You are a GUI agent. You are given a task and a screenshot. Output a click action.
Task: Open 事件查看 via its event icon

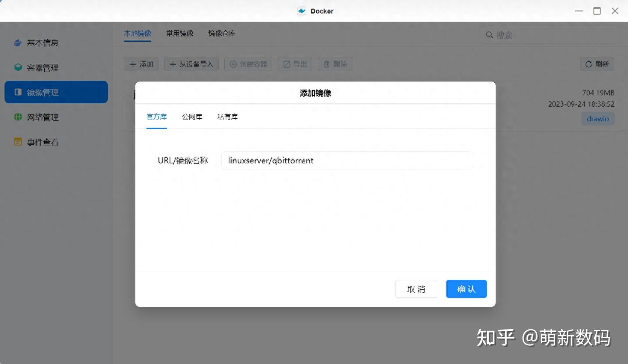pos(18,142)
